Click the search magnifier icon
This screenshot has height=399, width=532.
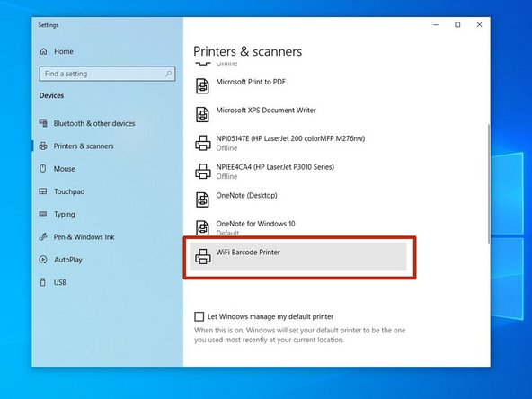tap(168, 74)
